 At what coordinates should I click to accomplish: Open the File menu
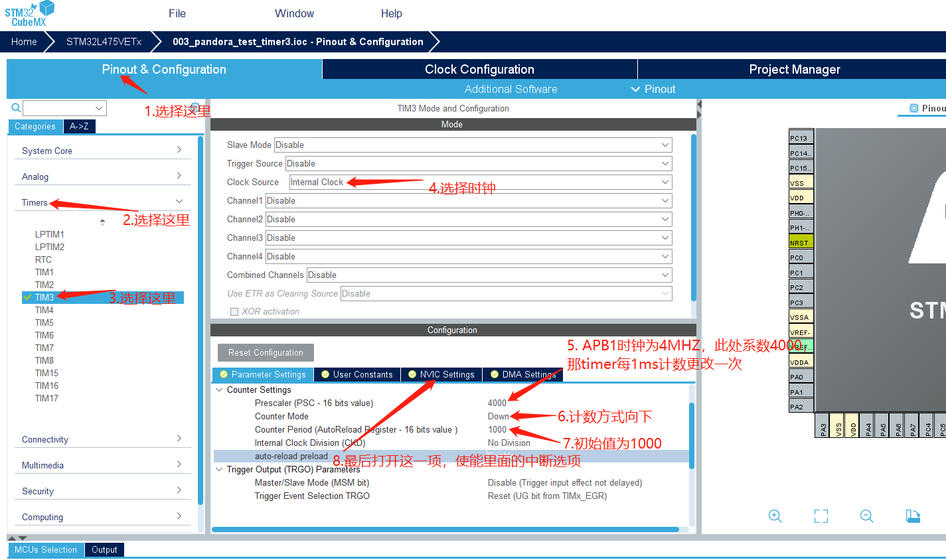coord(177,13)
